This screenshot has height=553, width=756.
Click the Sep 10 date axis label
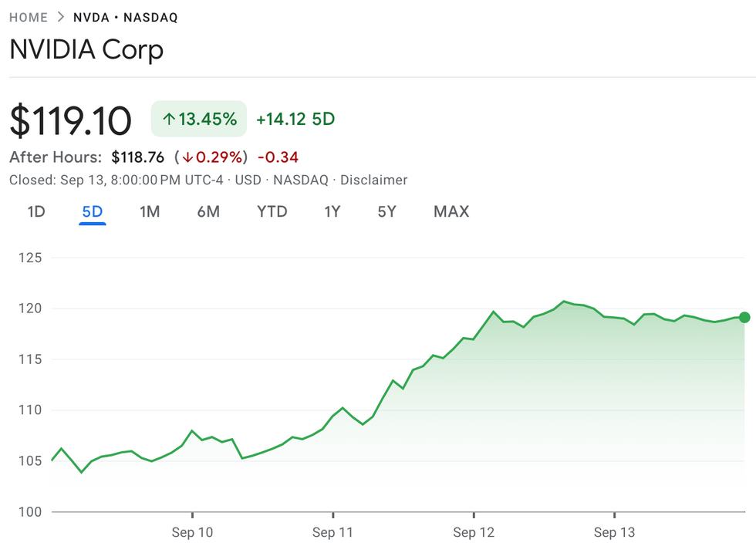pos(193,532)
